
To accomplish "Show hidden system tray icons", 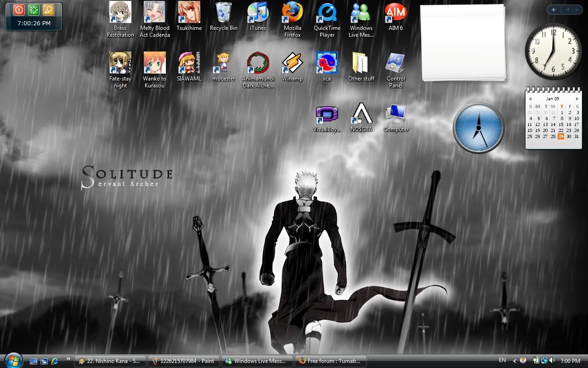I will click(x=514, y=361).
